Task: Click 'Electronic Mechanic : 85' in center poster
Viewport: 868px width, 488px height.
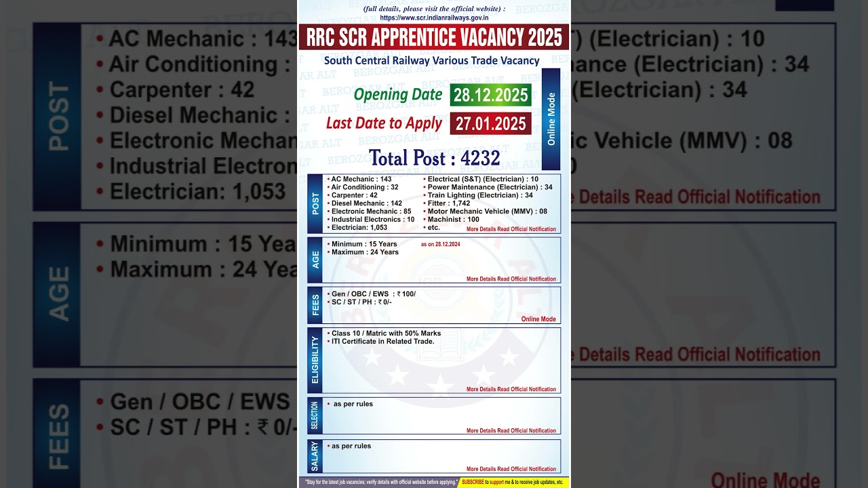Action: click(x=370, y=211)
